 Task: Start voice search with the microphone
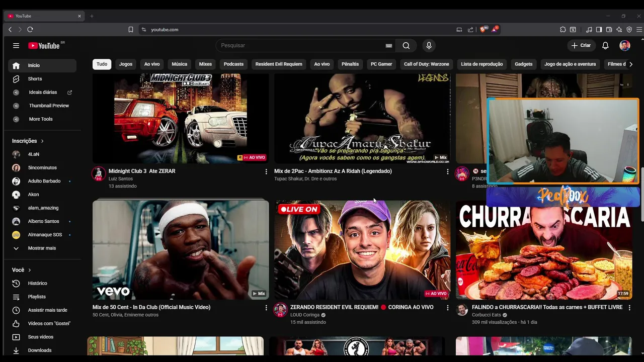click(429, 45)
